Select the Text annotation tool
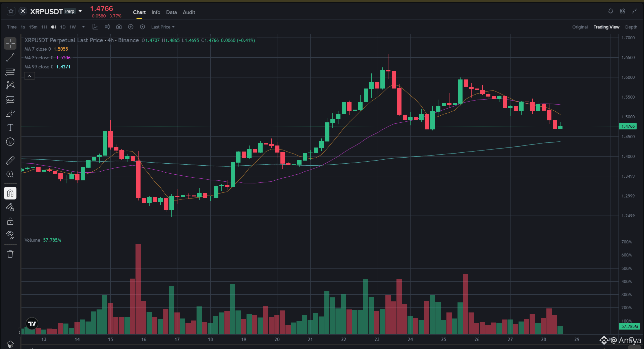Image resolution: width=644 pixels, height=349 pixels. 10,127
